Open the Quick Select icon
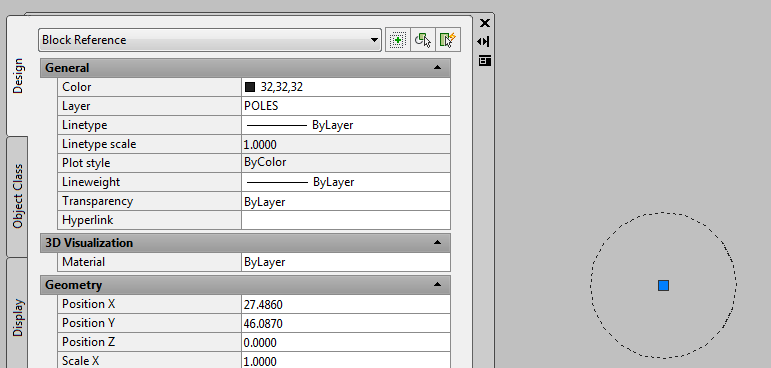Viewport: 771px width, 368px height. coord(448,40)
